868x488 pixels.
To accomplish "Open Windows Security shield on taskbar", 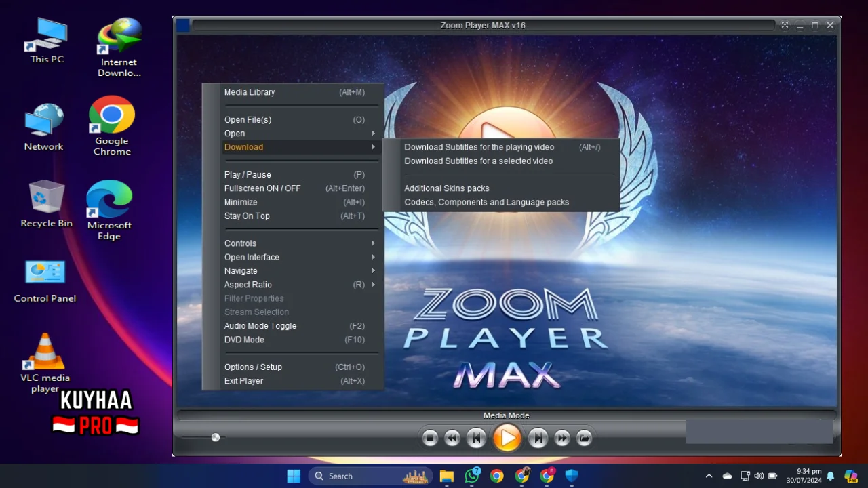I will pos(572,476).
